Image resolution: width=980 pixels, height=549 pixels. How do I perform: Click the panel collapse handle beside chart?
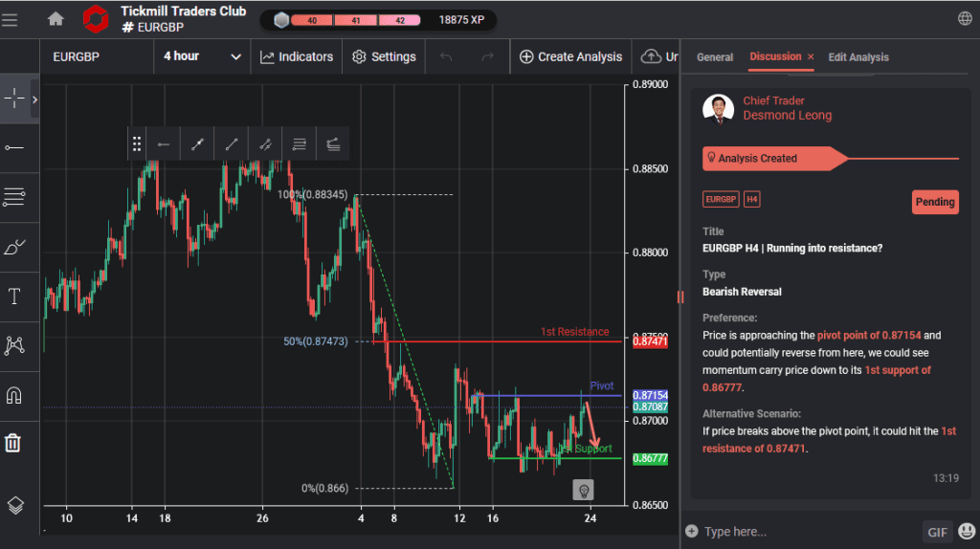[680, 297]
